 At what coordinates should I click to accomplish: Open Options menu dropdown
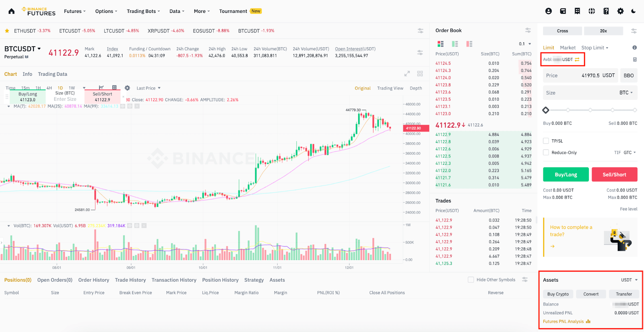[x=106, y=11]
